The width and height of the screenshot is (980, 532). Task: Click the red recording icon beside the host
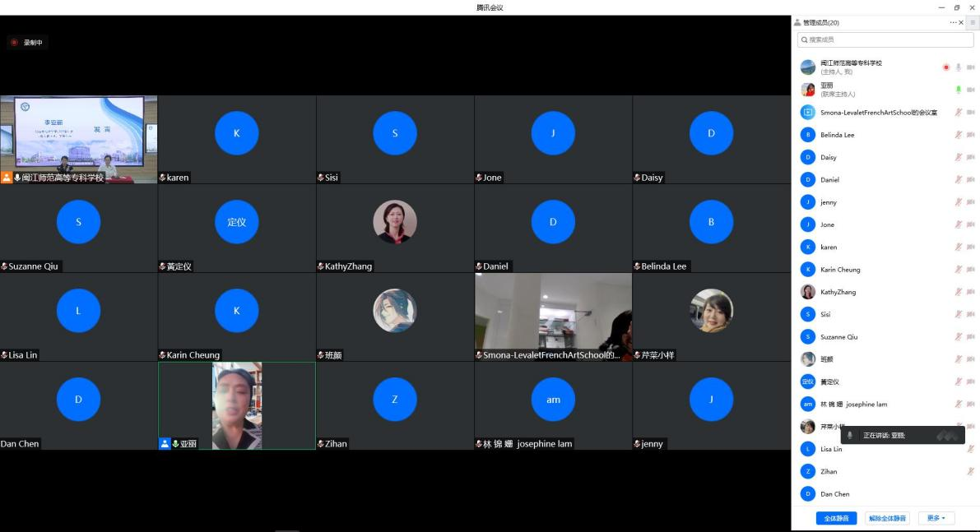coord(946,67)
